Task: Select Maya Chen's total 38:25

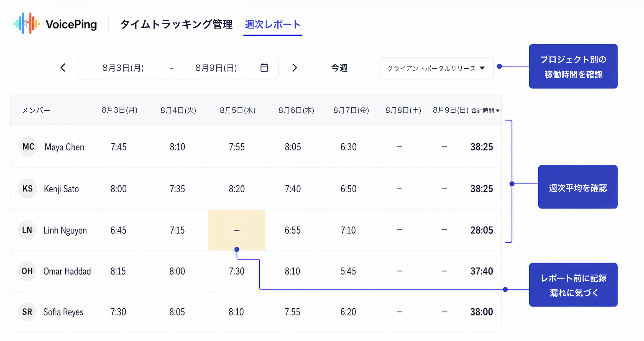Action: pyautogui.click(x=482, y=147)
